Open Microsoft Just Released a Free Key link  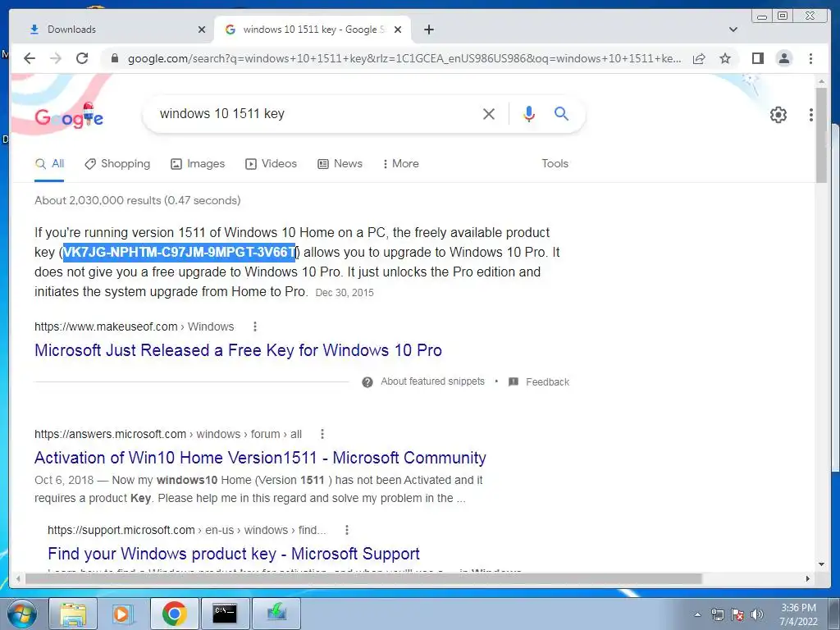tap(239, 350)
